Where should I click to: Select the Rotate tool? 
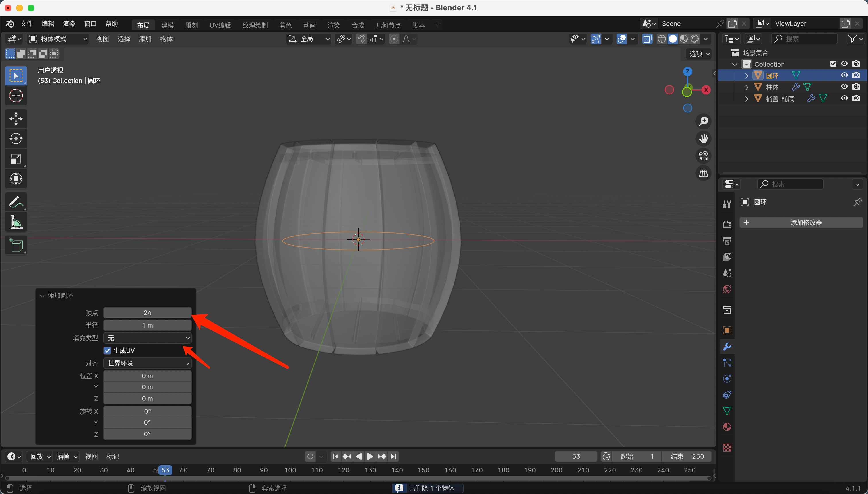click(x=15, y=139)
